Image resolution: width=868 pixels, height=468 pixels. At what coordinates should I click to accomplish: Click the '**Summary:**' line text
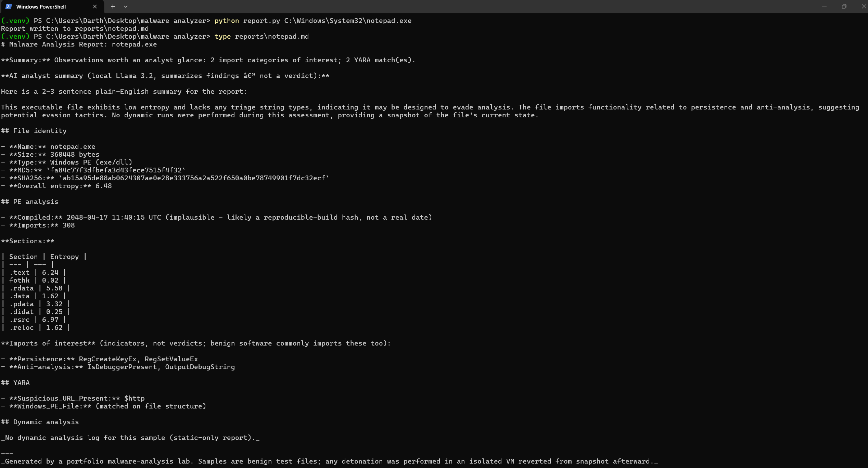click(x=208, y=60)
